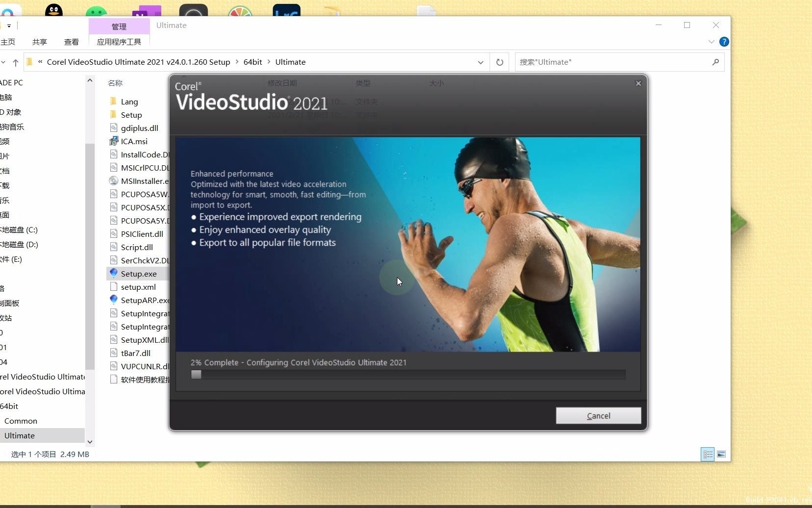Select the ICA.msi installer icon
Viewport: 812px width, 508px height.
114,141
